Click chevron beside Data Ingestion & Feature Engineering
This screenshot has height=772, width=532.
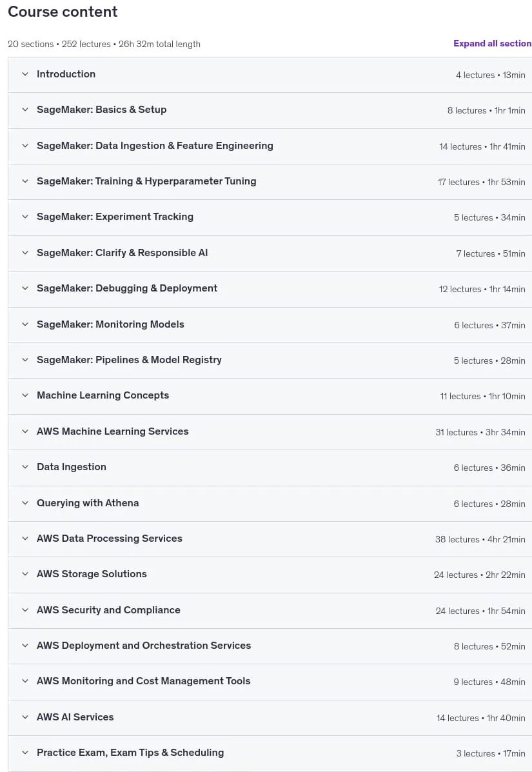tap(25, 146)
